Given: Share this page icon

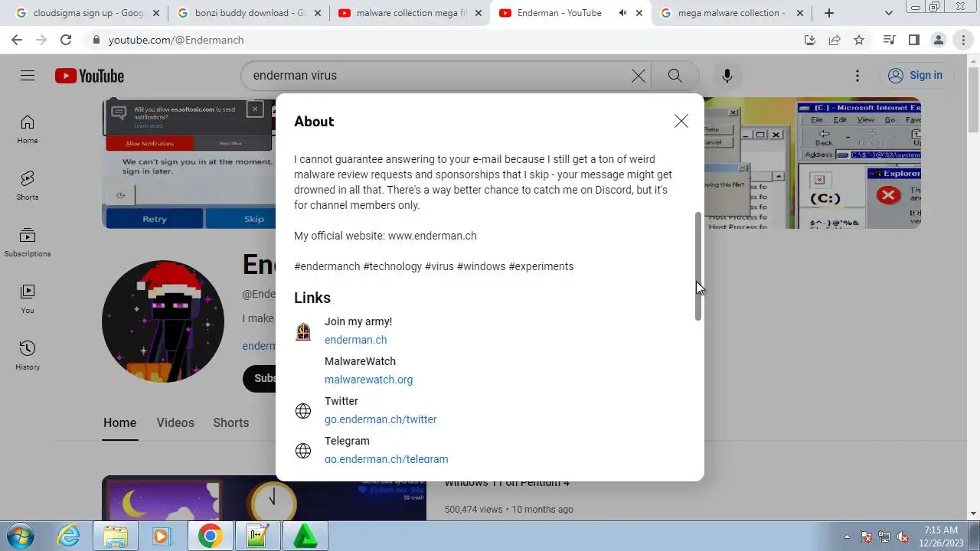Looking at the screenshot, I should (835, 40).
